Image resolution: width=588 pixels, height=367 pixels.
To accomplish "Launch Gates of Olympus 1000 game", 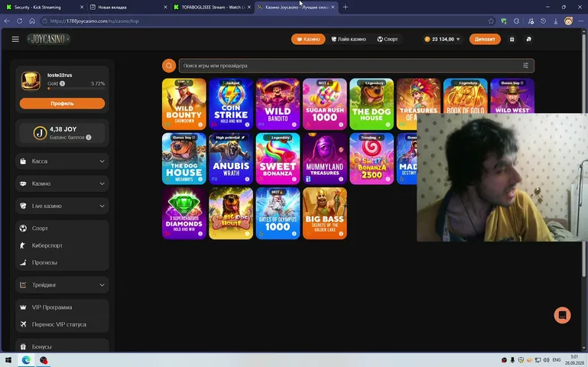I will (x=278, y=213).
